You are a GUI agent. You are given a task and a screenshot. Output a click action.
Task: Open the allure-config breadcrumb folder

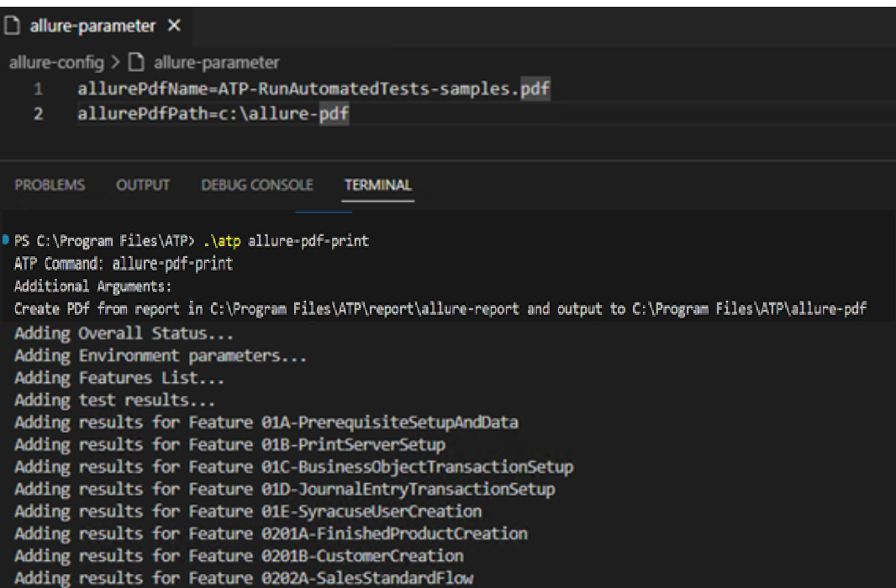pyautogui.click(x=56, y=63)
